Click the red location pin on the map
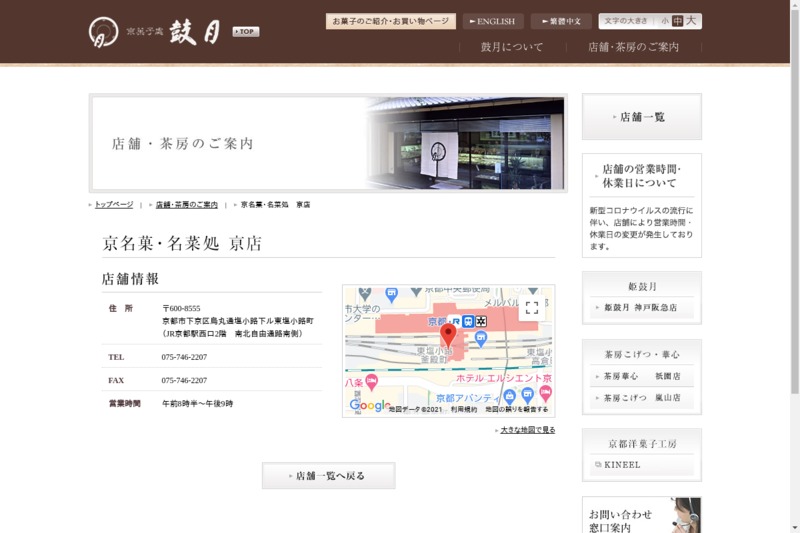Screen dimensions: 800x533 [449, 335]
